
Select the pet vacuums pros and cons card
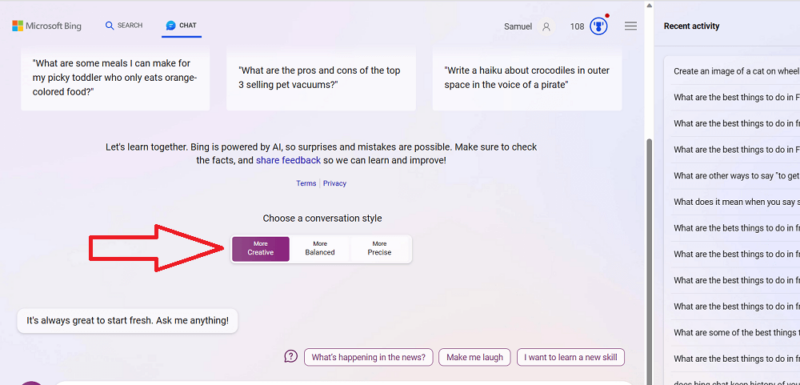(321, 78)
